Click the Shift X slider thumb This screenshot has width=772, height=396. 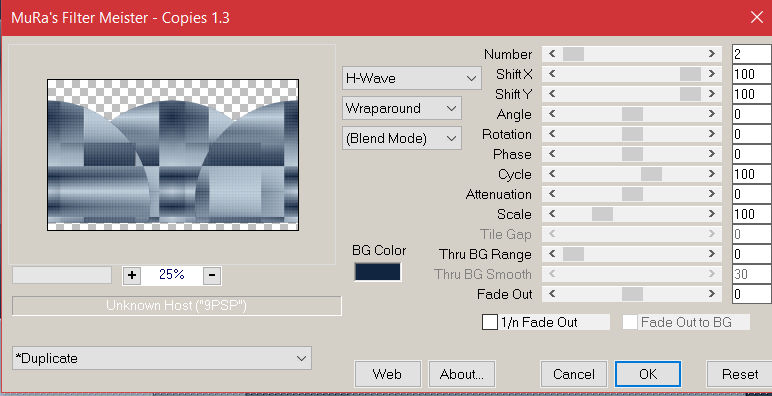click(690, 74)
